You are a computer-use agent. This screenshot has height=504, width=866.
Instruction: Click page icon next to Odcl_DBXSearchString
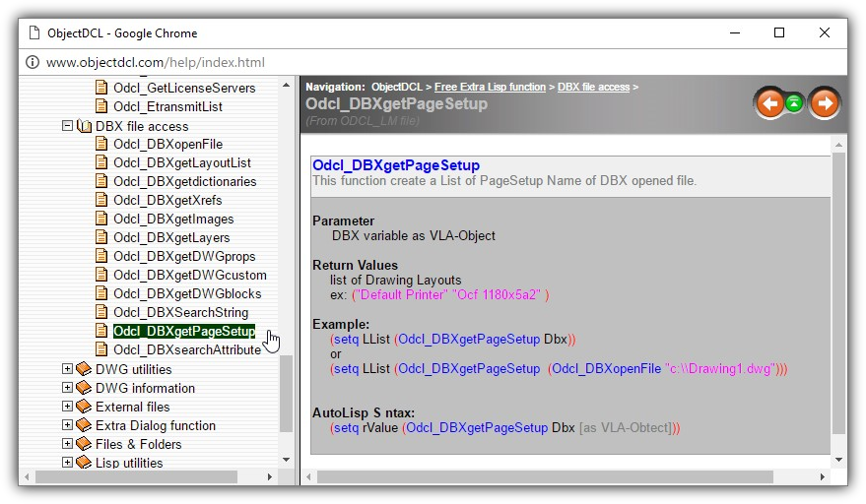point(101,312)
